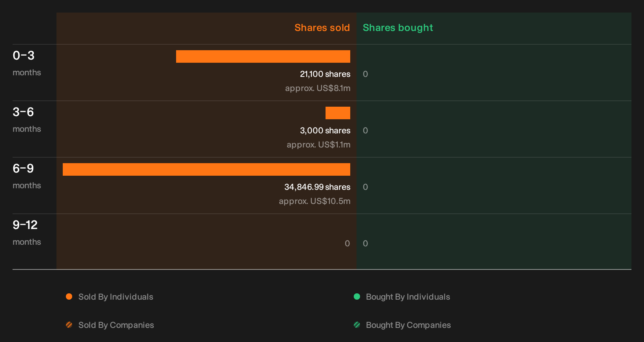
Task: Click the 3-6 months orange sold bar
Action: (x=338, y=113)
